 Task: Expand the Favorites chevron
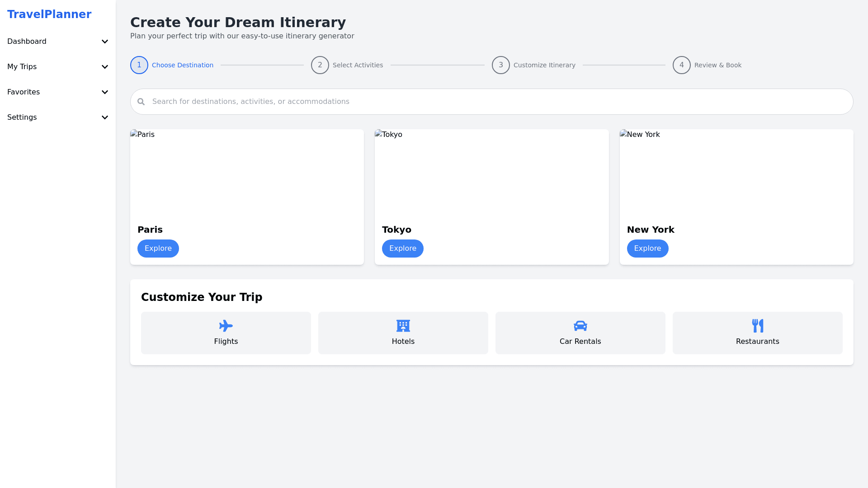[x=105, y=92]
